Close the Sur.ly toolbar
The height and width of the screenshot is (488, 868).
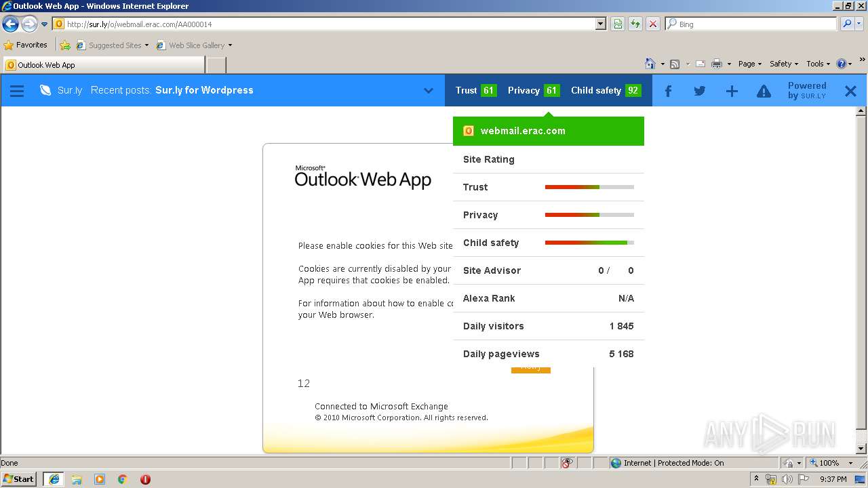(850, 91)
